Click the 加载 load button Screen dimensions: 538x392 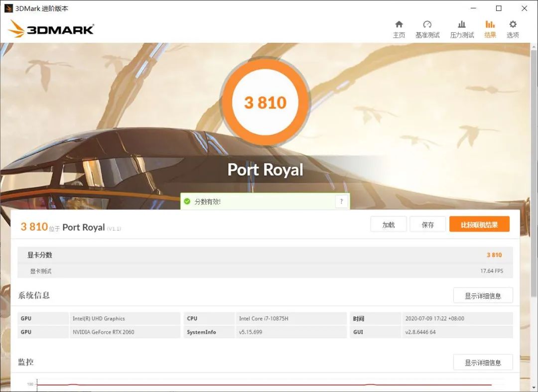click(x=389, y=225)
